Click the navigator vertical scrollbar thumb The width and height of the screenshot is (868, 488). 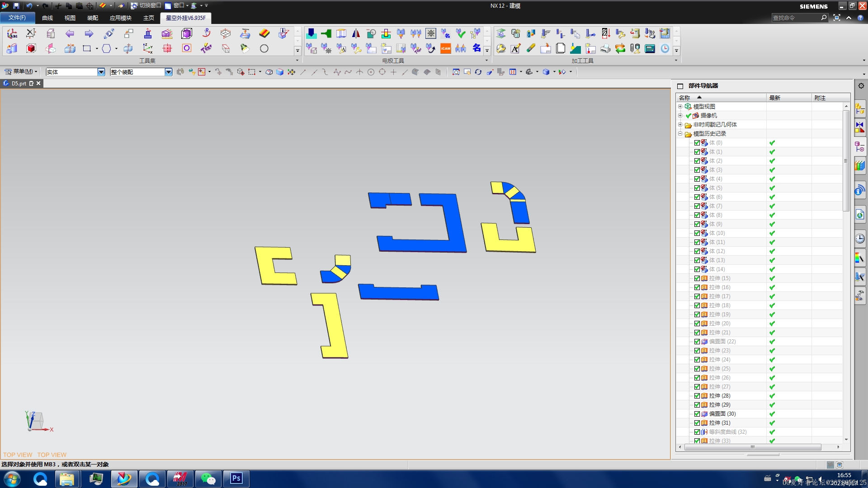coord(846,160)
